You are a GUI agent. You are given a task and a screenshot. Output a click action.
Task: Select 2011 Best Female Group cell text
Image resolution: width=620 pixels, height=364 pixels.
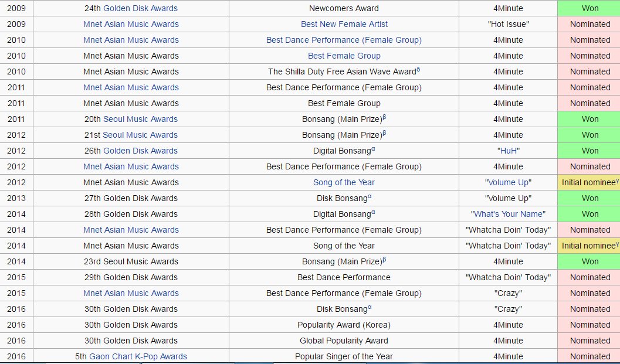(344, 103)
